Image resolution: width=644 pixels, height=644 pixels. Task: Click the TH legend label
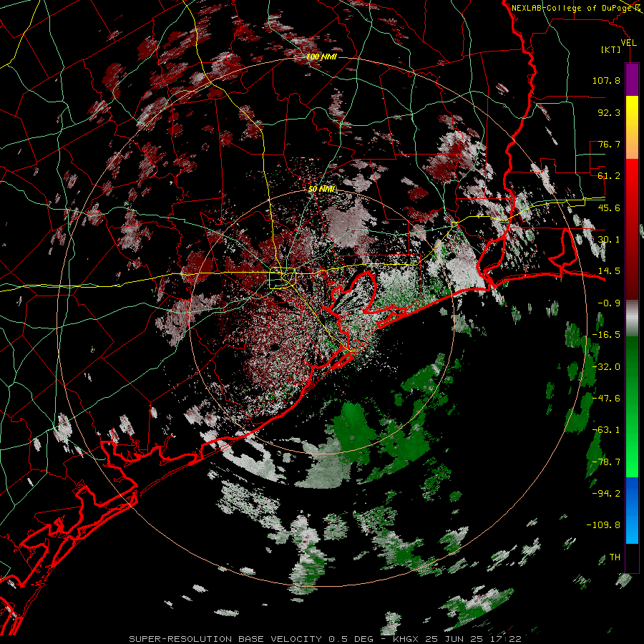615,557
